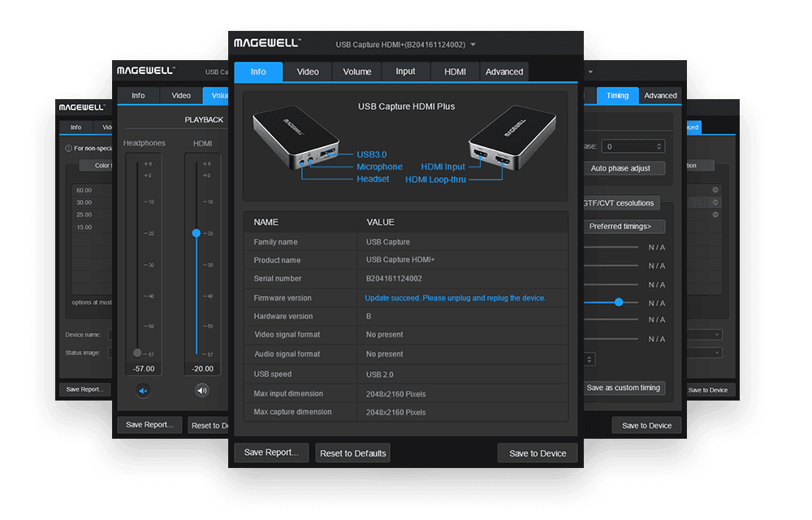Click Save as custom timing
The image size is (812, 520).
[x=624, y=388]
